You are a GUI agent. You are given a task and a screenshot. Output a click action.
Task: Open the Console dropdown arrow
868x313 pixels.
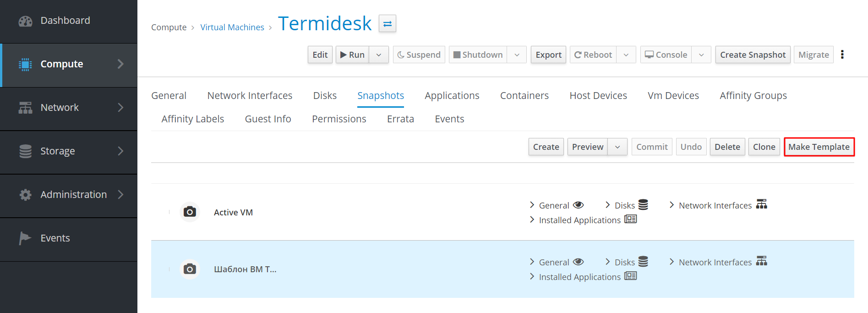tap(701, 55)
